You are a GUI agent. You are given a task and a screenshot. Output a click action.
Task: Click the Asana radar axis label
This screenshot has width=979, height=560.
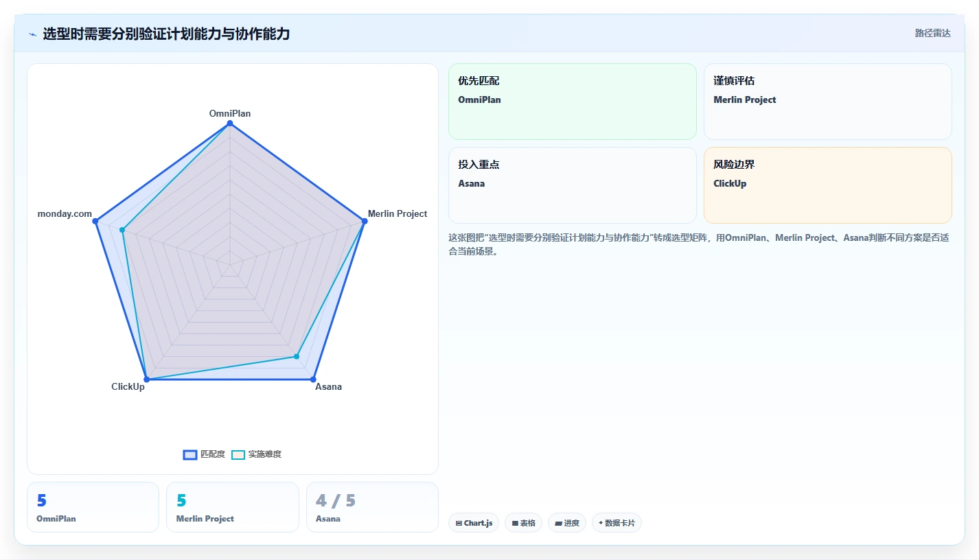pos(328,386)
